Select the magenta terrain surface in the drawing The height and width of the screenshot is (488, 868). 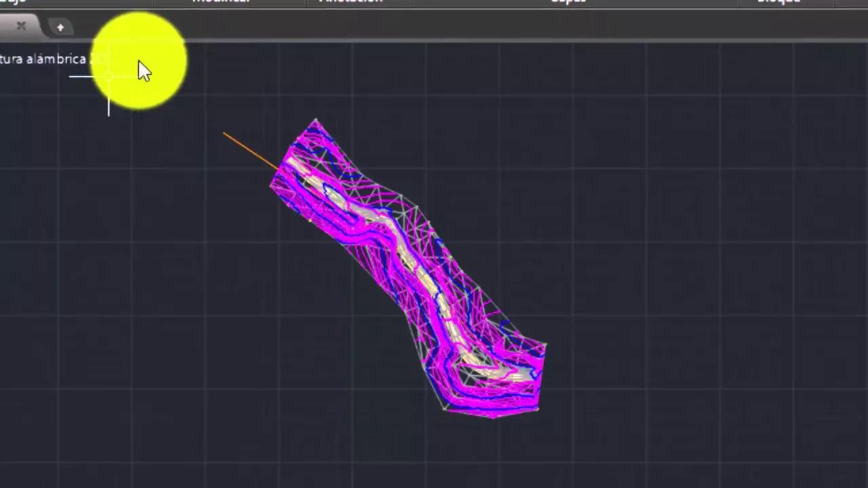(408, 269)
